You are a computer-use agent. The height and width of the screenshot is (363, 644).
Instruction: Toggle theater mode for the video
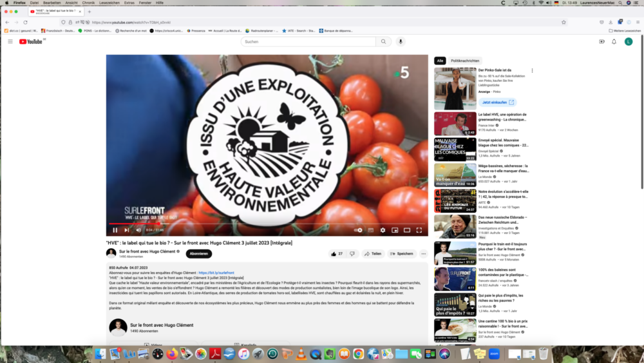(407, 230)
